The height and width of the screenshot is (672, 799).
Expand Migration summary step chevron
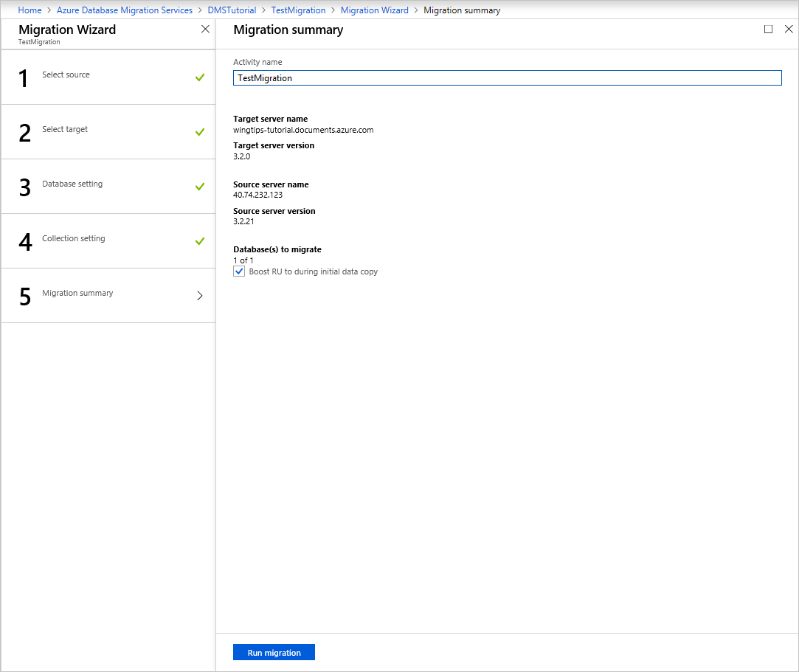(x=200, y=296)
